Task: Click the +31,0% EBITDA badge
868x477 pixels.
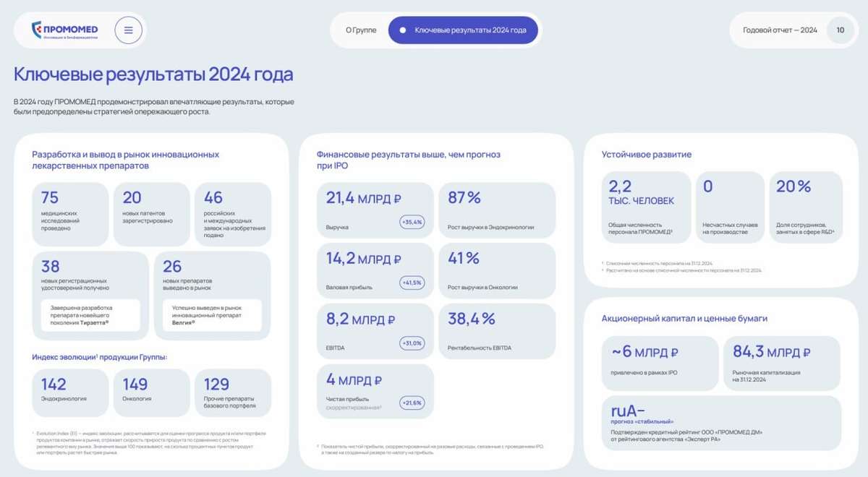Action: click(x=412, y=343)
